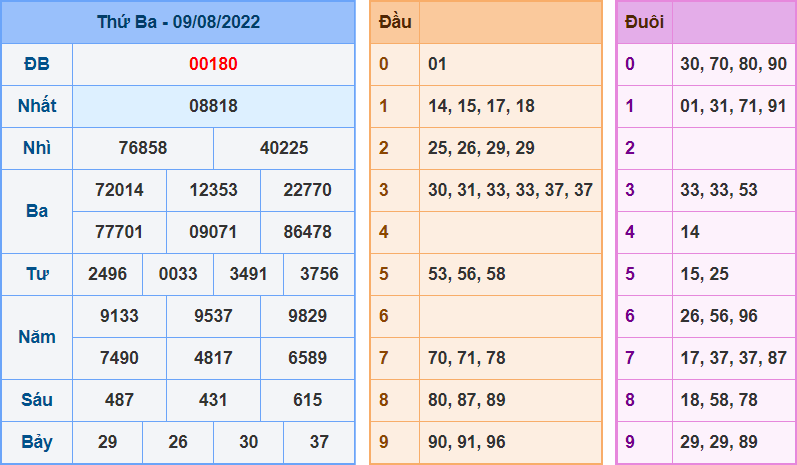The height and width of the screenshot is (465, 797).
Task: Click the date header Thứ Ba - 09/08/2022
Action: [x=178, y=22]
